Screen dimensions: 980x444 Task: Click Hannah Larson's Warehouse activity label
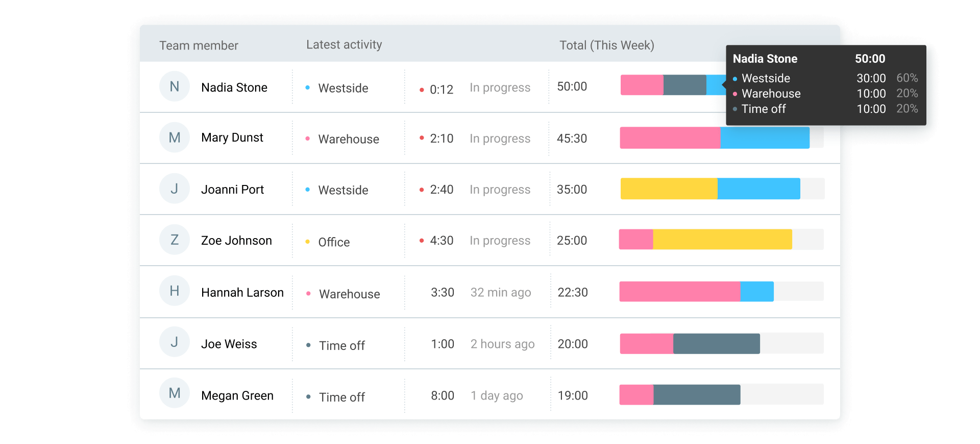coord(349,294)
